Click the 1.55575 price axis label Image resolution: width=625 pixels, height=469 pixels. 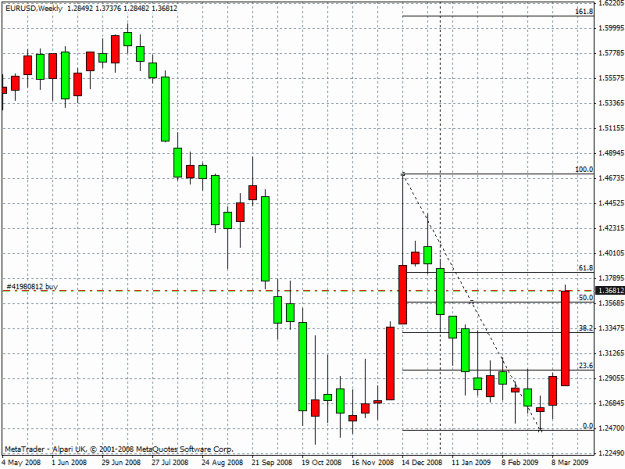[611, 78]
